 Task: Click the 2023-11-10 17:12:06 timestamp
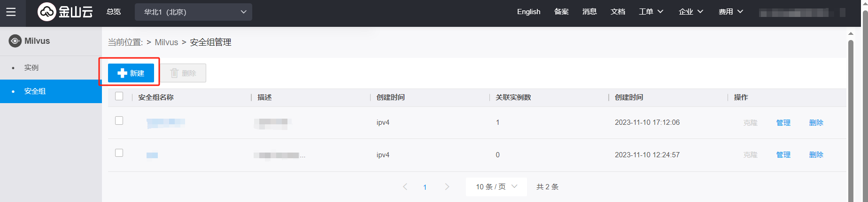click(x=647, y=122)
